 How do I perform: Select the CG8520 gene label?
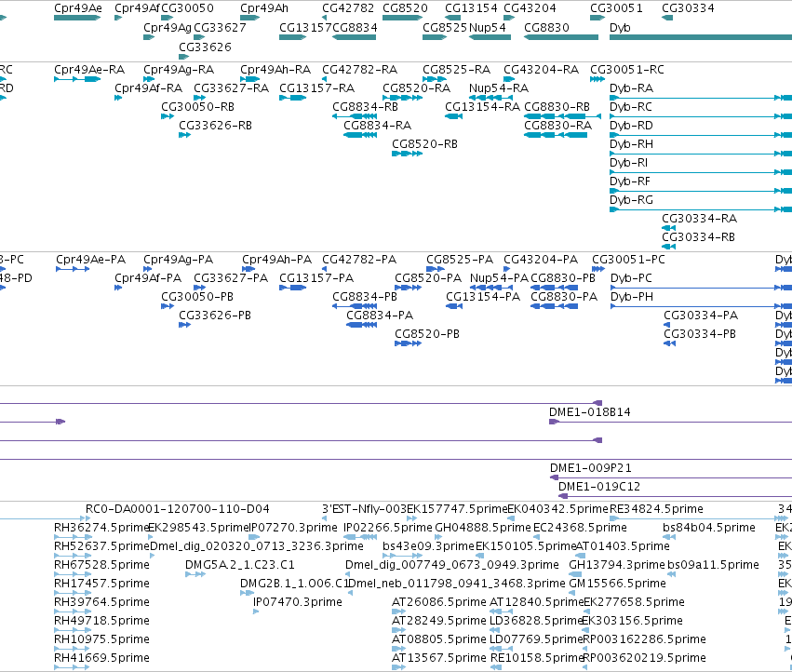click(x=405, y=8)
